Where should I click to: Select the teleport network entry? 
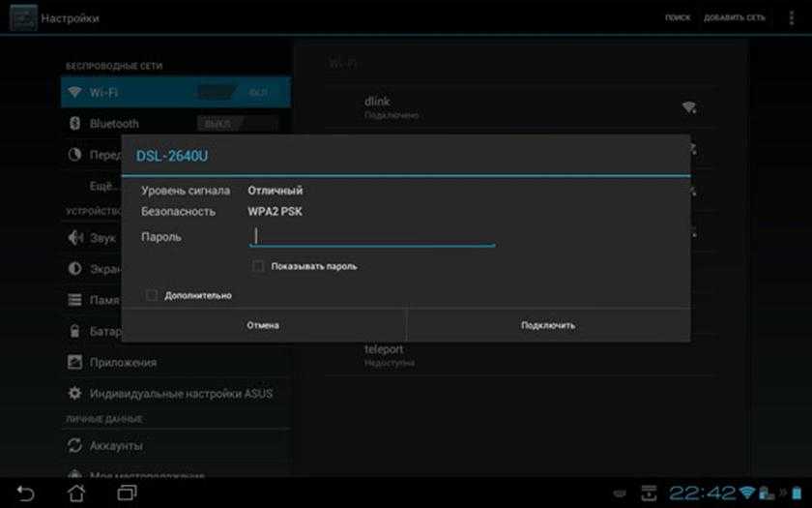[x=520, y=354]
